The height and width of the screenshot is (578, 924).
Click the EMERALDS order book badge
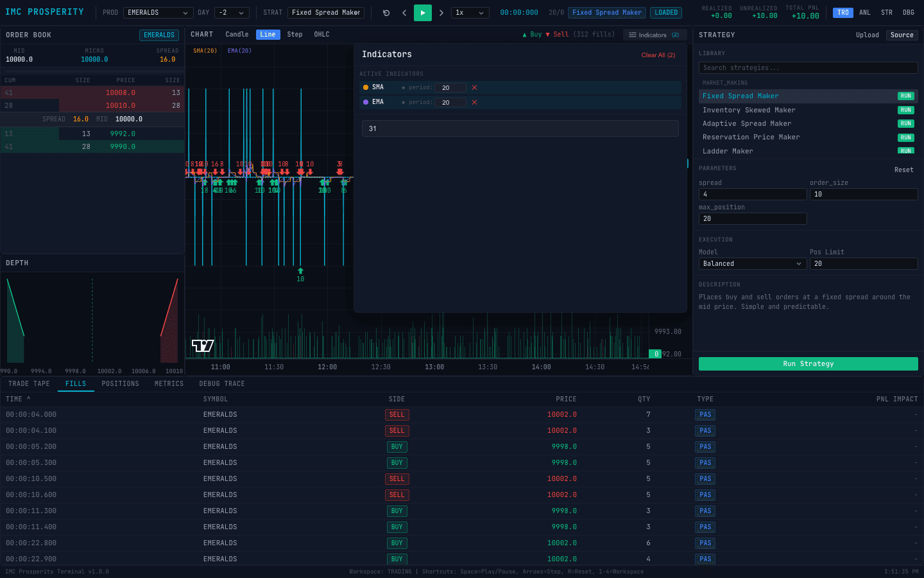pos(159,35)
